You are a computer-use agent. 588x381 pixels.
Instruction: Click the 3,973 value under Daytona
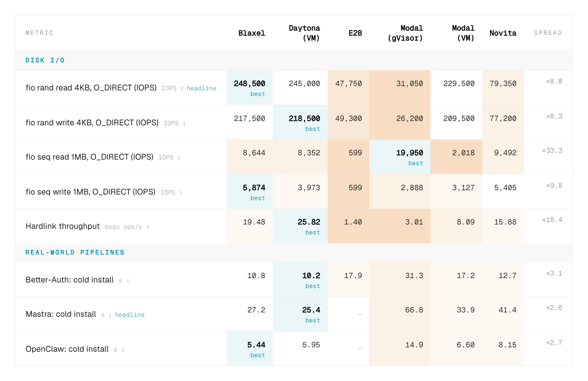[x=309, y=188]
